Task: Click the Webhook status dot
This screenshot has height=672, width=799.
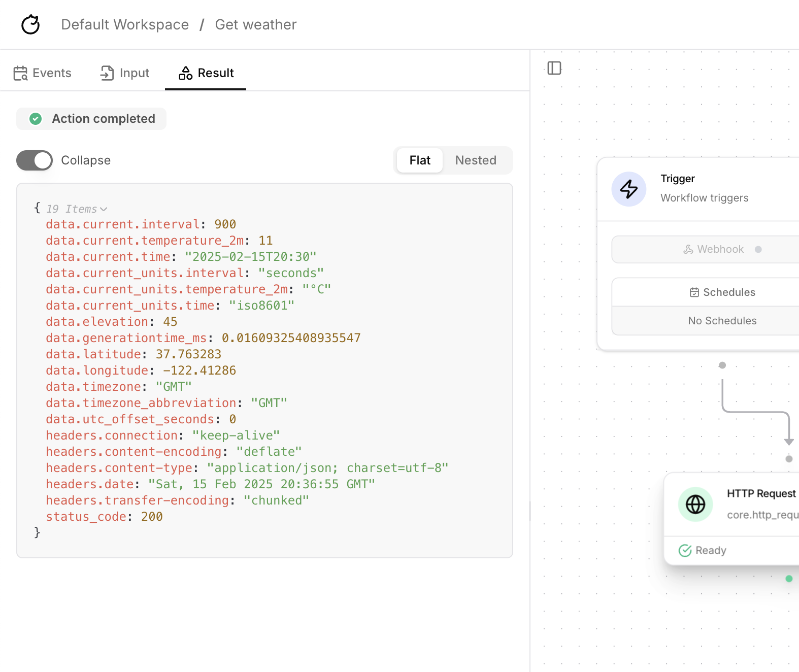Action: coord(758,249)
